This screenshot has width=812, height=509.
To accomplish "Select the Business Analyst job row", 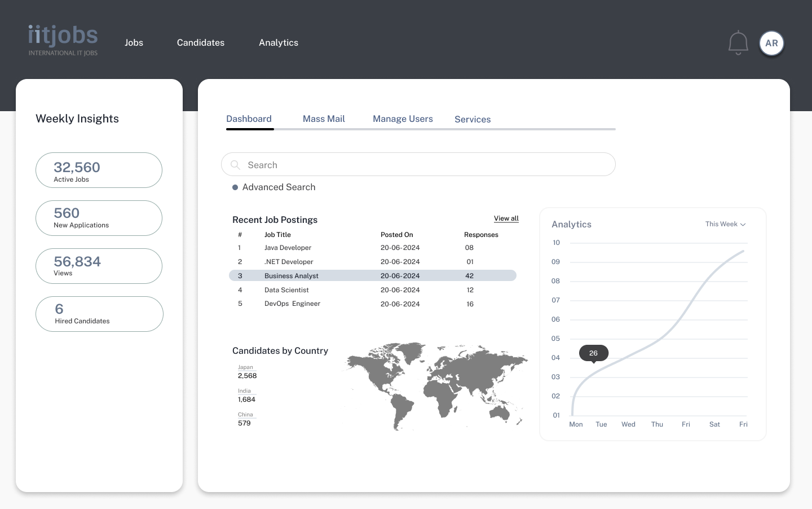I will 373,275.
